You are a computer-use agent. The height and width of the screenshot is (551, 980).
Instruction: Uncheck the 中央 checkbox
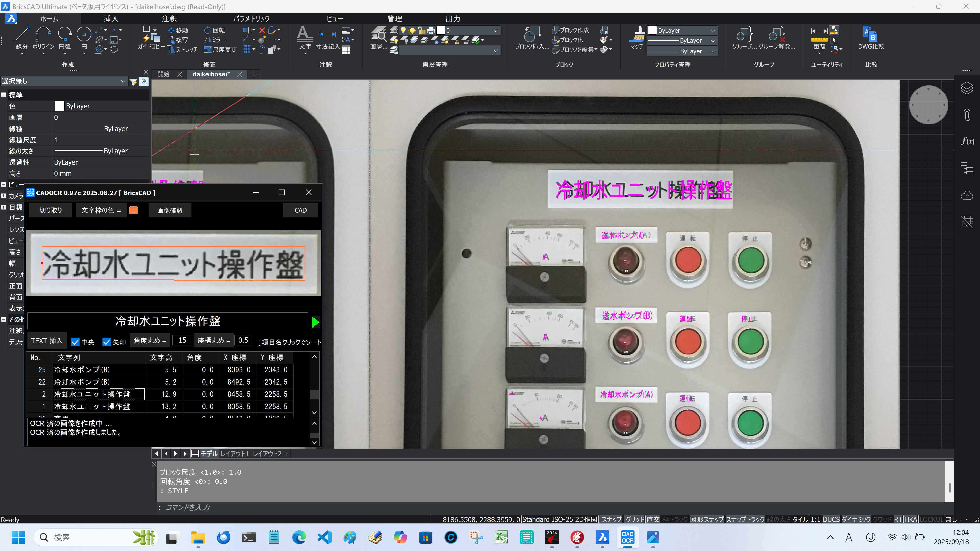[x=75, y=342]
